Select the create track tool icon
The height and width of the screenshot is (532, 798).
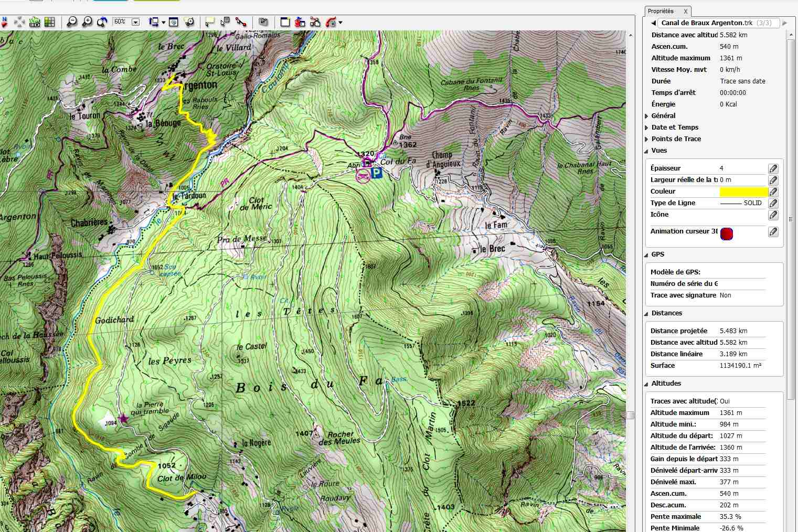pyautogui.click(x=241, y=22)
